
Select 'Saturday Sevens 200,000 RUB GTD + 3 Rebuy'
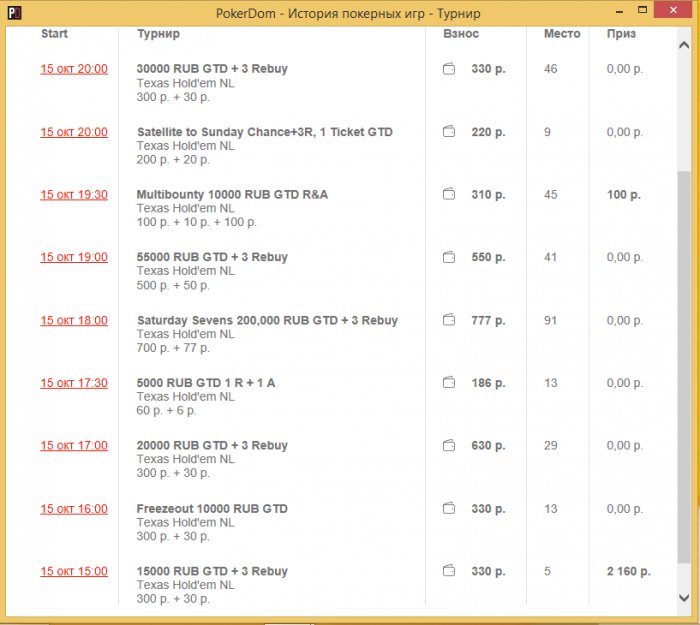267,321
